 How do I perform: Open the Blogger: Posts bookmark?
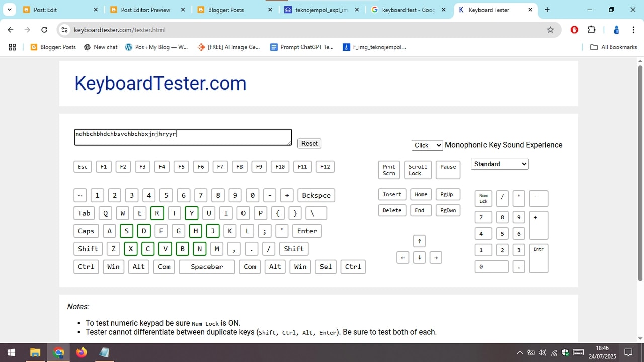[x=53, y=47]
